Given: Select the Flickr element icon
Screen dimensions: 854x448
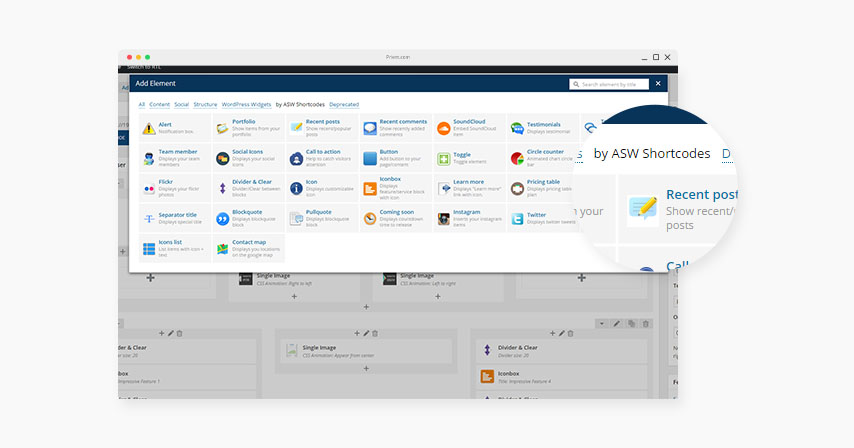Looking at the screenshot, I should coord(149,189).
